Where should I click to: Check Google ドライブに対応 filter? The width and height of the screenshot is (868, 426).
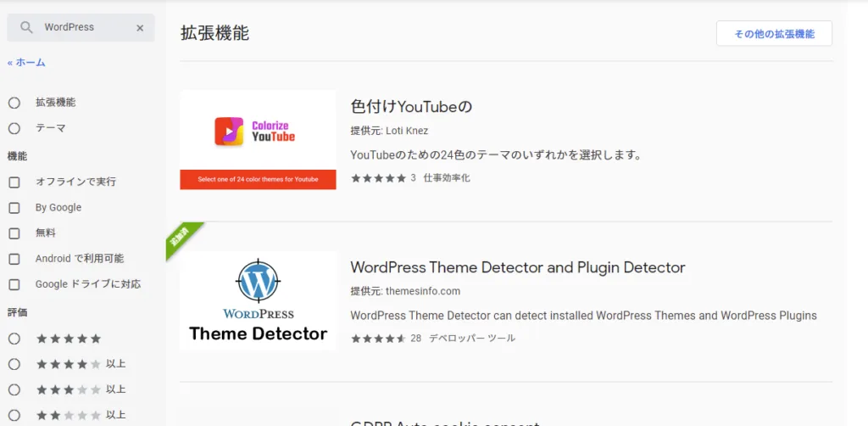point(14,284)
